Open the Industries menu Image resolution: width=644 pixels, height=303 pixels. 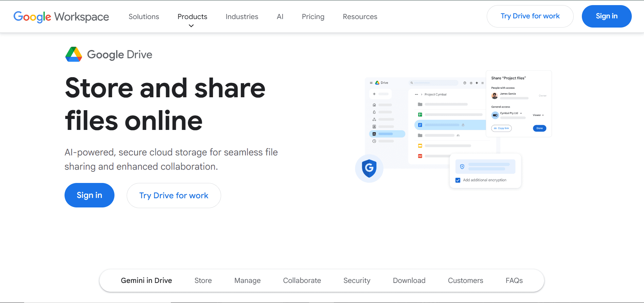point(242,17)
